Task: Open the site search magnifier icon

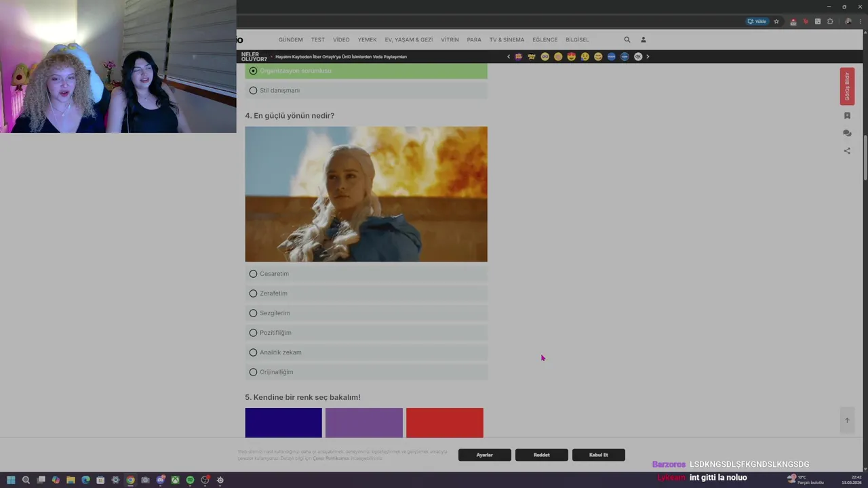Action: pyautogui.click(x=627, y=40)
